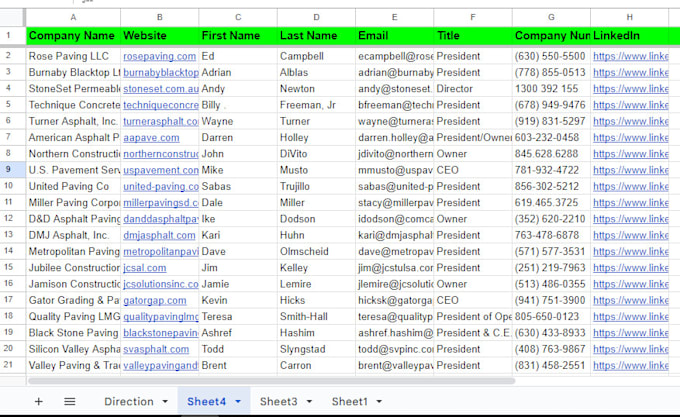Screen dimensions: 680x417
Task: Select the Last Name header cell
Action: tap(316, 36)
